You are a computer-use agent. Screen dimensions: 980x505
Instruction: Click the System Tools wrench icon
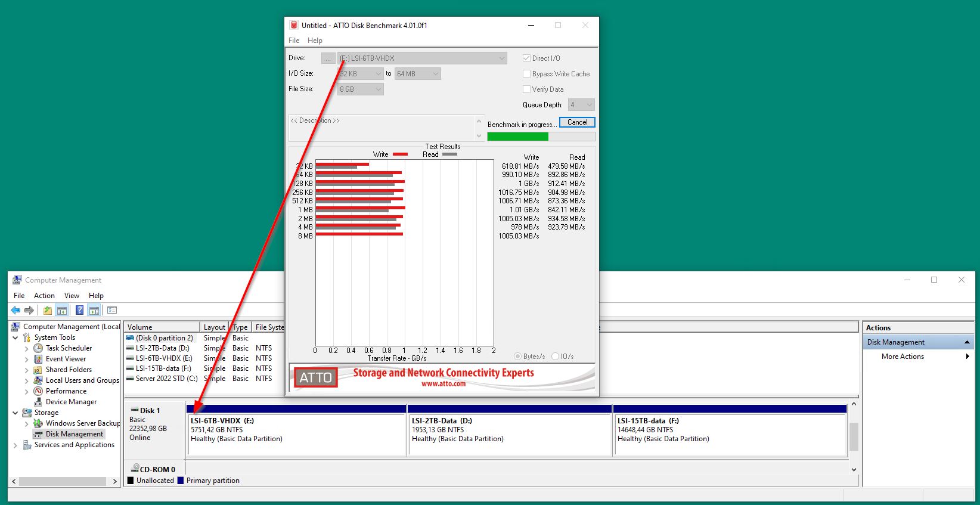coord(27,337)
